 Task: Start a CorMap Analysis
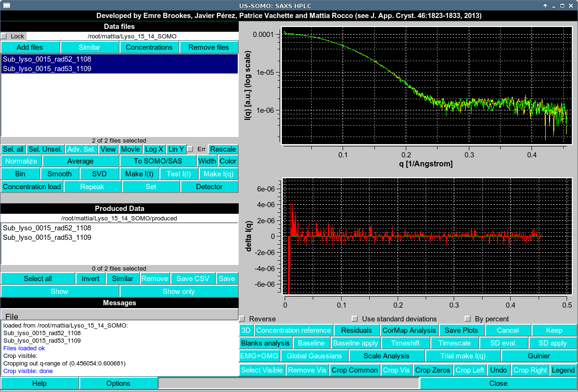point(408,330)
